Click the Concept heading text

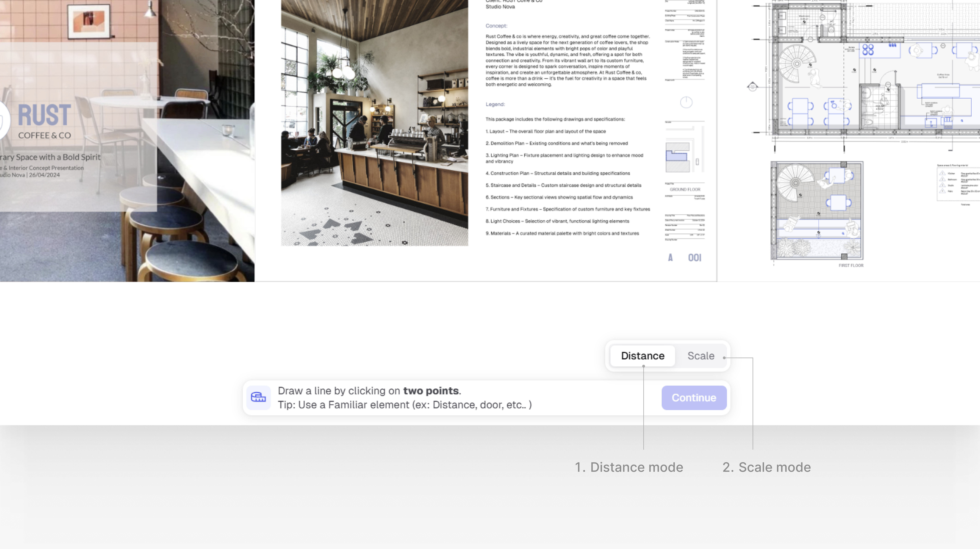(496, 26)
